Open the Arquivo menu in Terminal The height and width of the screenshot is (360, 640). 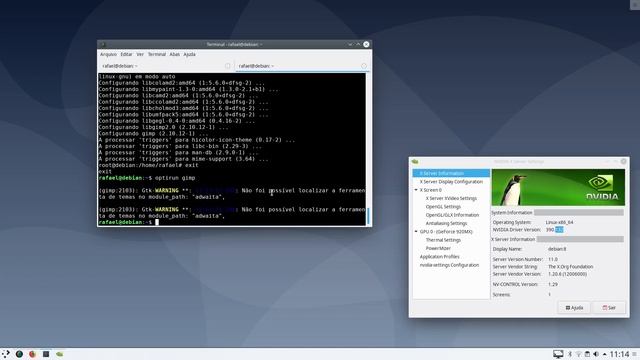(x=108, y=54)
